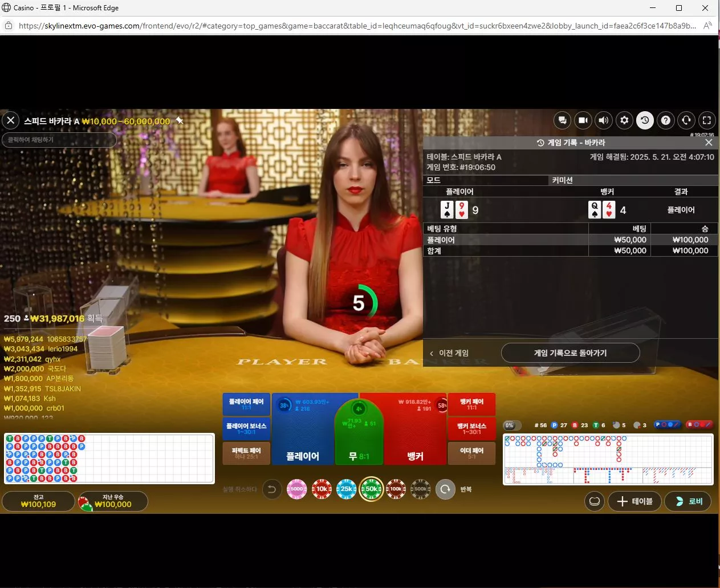Click the undo bet arrow icon
720x588 pixels.
pos(272,489)
